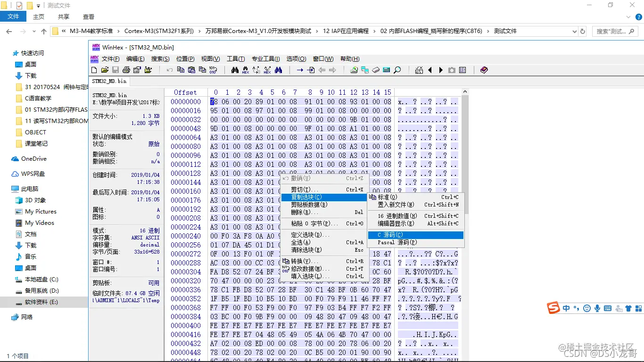Click the black left-arrow toolbar icon
Viewport: 644px width, 362px height.
tap(430, 70)
